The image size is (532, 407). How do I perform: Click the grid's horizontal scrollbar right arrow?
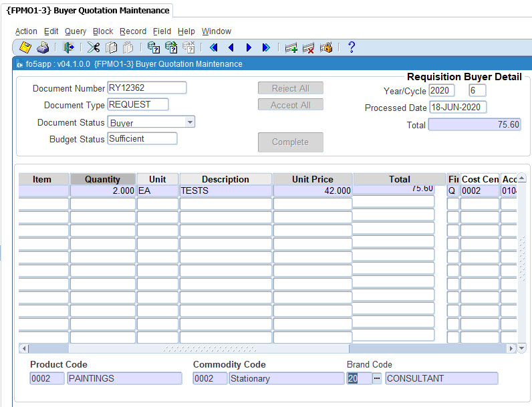pos(511,348)
